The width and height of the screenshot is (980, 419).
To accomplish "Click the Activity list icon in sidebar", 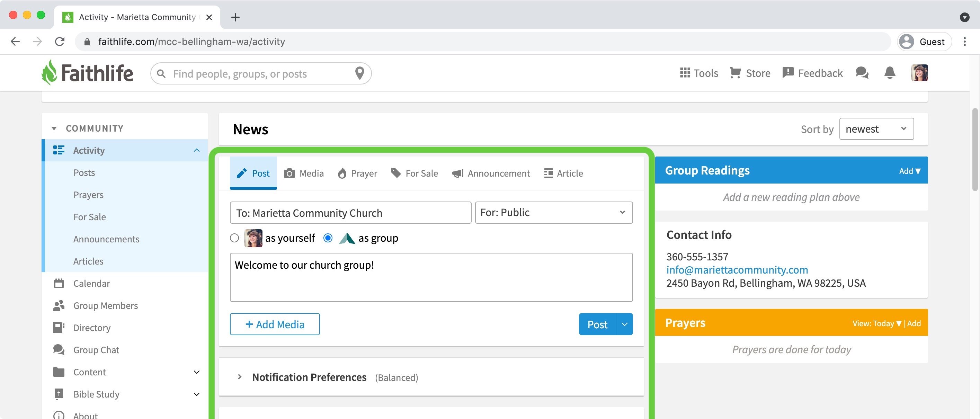I will tap(59, 150).
